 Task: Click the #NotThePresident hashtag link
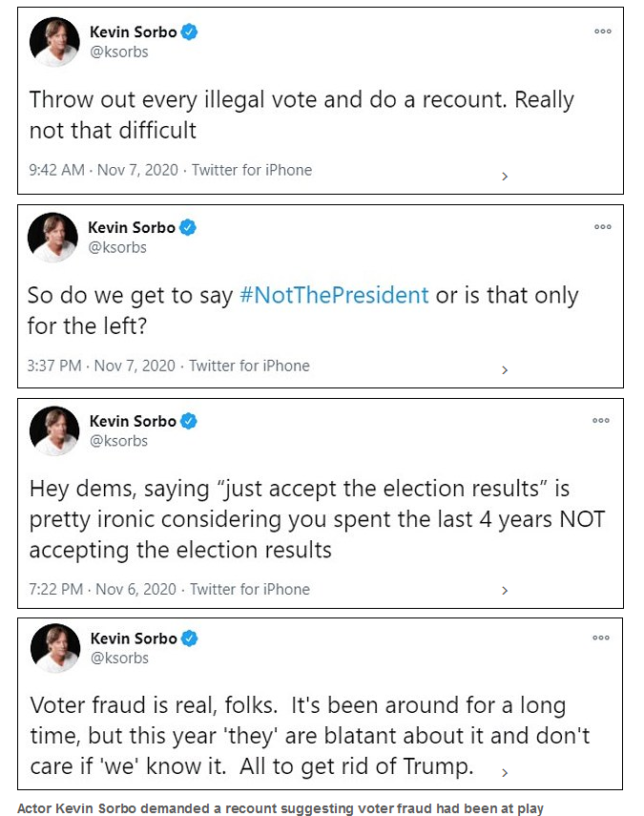pyautogui.click(x=335, y=295)
